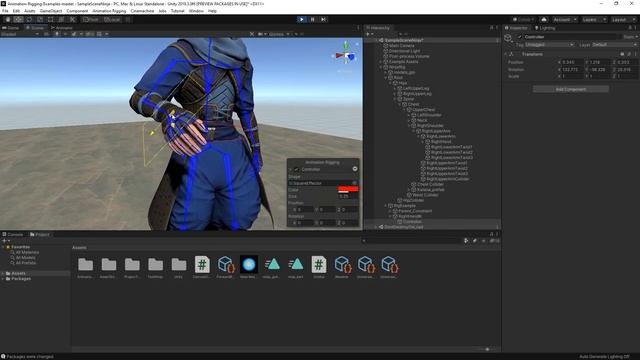Open the Collab dropdown
This screenshot has width=640, height=360.
524,19
